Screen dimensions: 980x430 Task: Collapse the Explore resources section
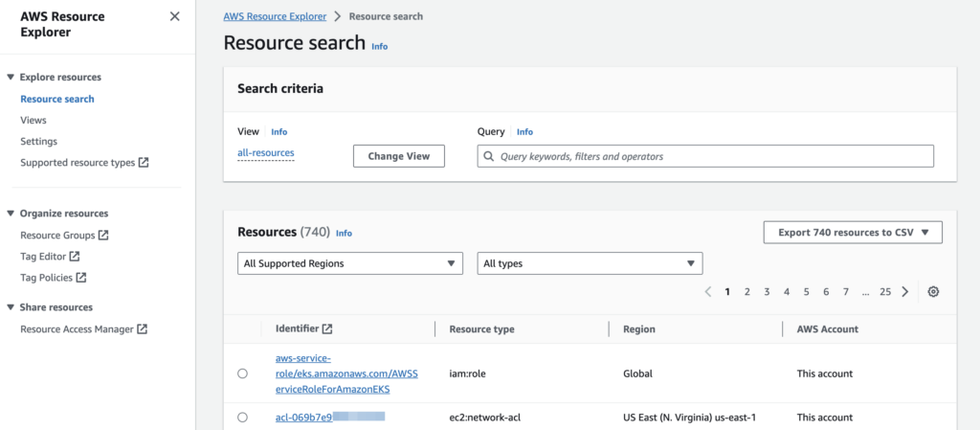click(11, 78)
